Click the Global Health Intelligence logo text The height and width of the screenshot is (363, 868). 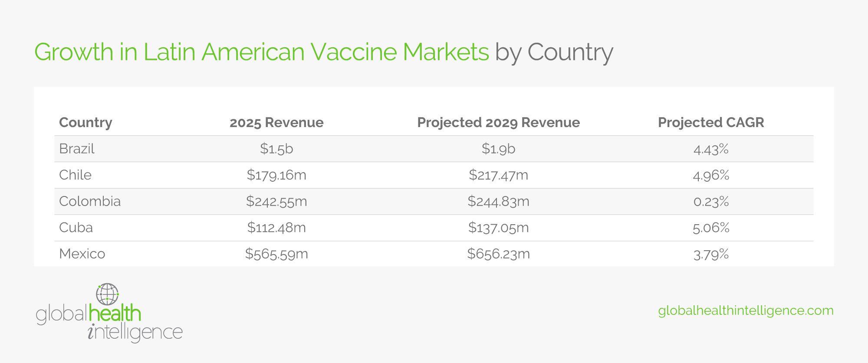pos(109,322)
